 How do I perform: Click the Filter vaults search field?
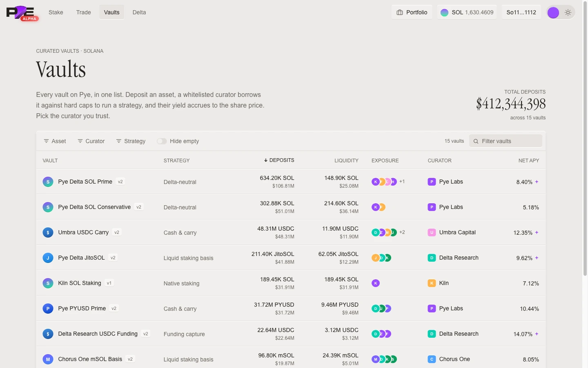tap(506, 141)
